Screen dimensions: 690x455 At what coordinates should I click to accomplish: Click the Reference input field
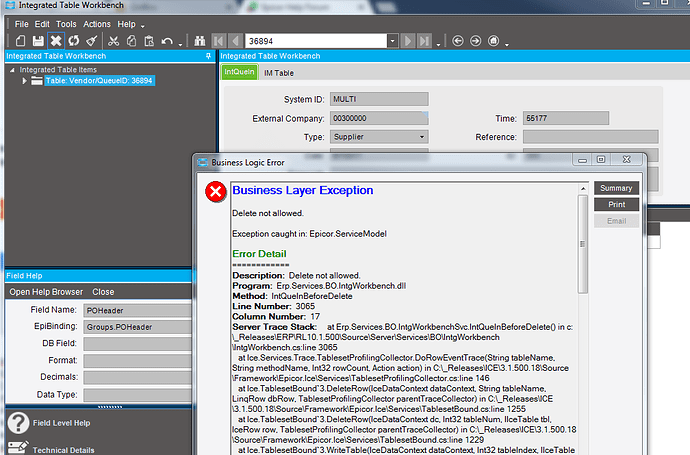coord(591,136)
